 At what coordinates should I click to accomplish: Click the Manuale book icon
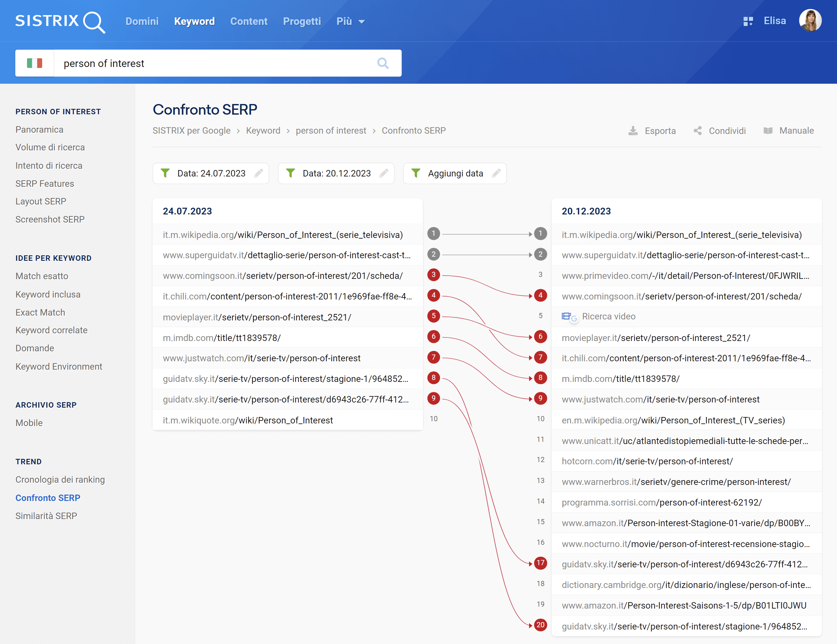tap(768, 131)
